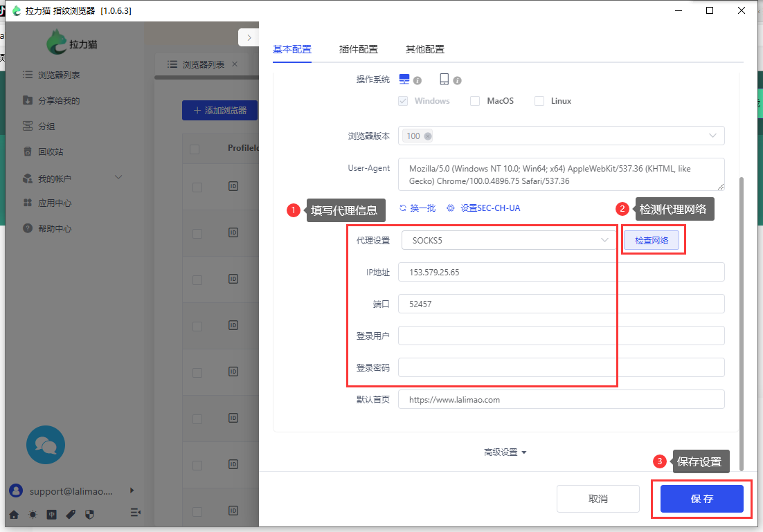Open 帮助中心 in the sidebar
The width and height of the screenshot is (763, 532).
47,228
